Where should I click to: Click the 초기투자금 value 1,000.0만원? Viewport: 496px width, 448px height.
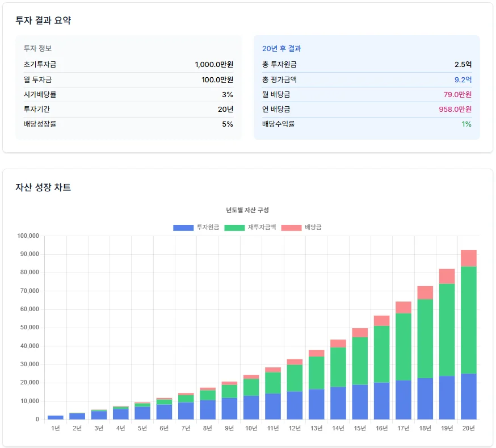tap(213, 65)
